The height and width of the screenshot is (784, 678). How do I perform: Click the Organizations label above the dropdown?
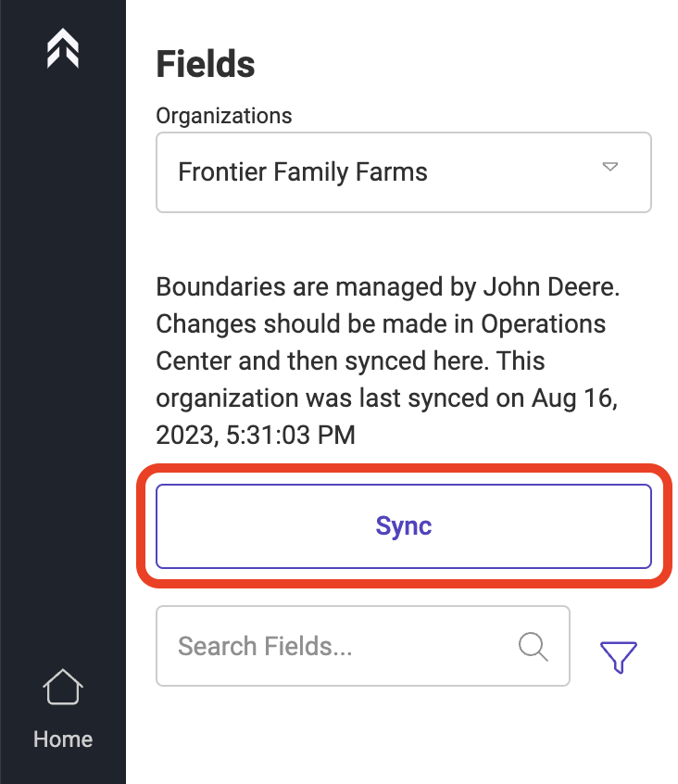224,116
